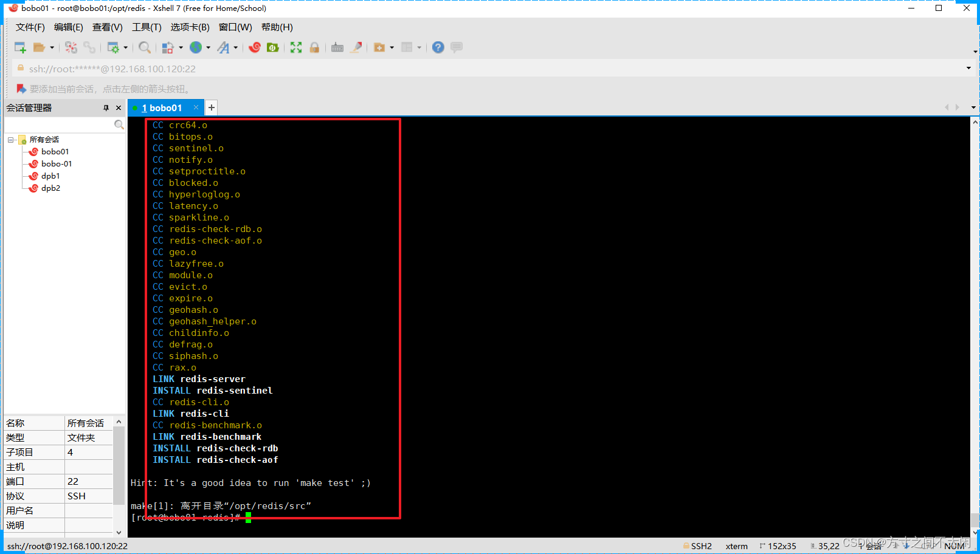980x554 pixels.
Task: Toggle full screen mode icon
Action: [x=296, y=47]
